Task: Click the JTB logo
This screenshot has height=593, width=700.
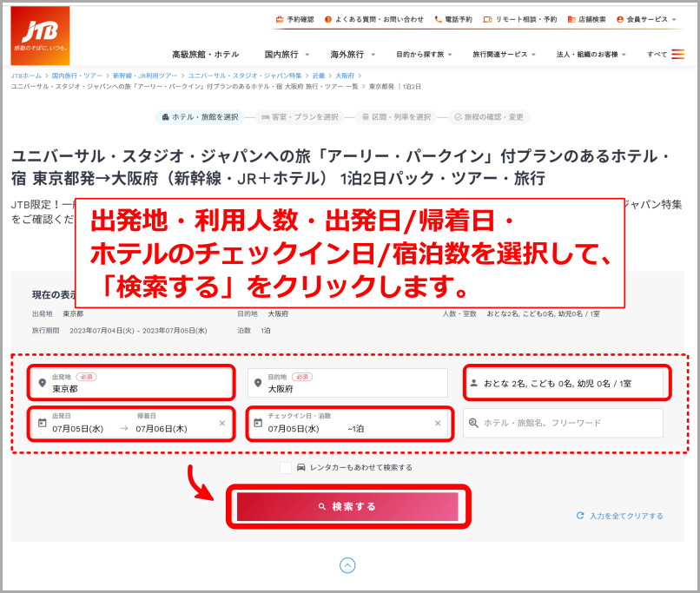Action: (40, 36)
